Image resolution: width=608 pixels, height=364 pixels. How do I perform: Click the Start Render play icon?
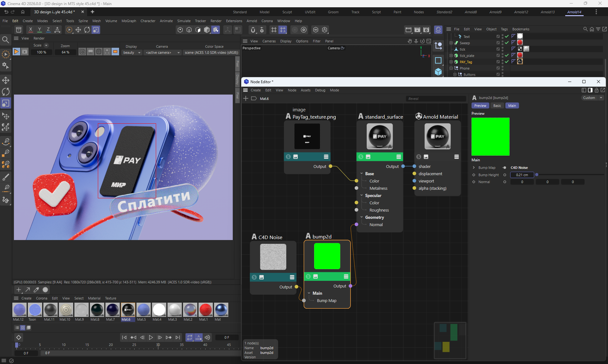(16, 52)
